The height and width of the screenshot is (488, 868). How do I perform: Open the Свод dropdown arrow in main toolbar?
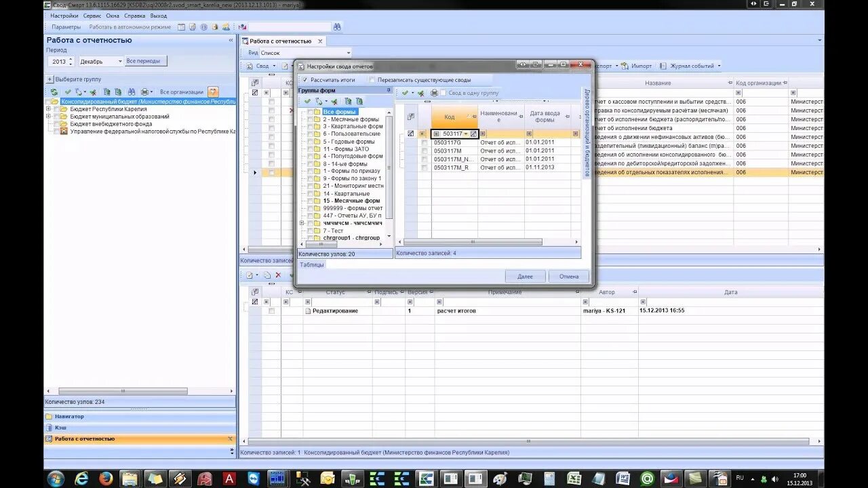point(274,66)
